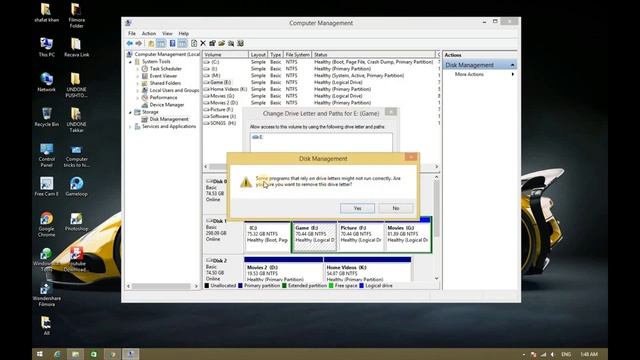640x360 pixels.
Task: Open More Actions submenu arrow
Action: tap(513, 74)
